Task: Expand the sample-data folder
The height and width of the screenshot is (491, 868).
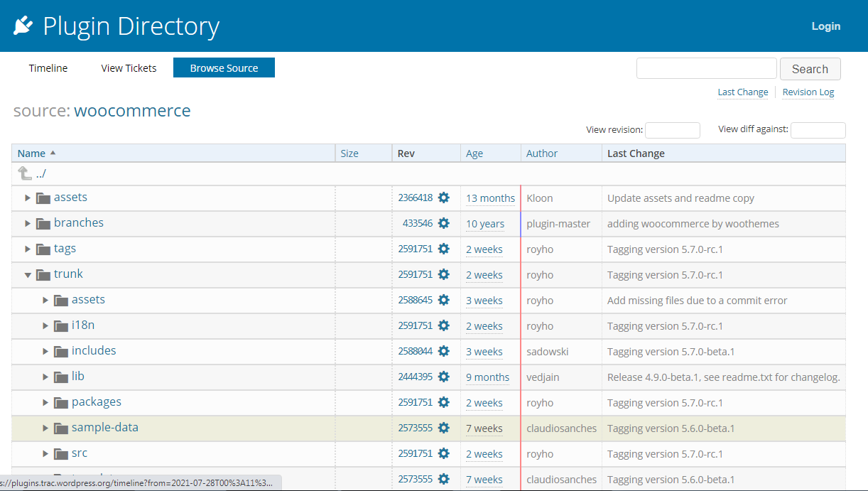Action: (x=45, y=428)
